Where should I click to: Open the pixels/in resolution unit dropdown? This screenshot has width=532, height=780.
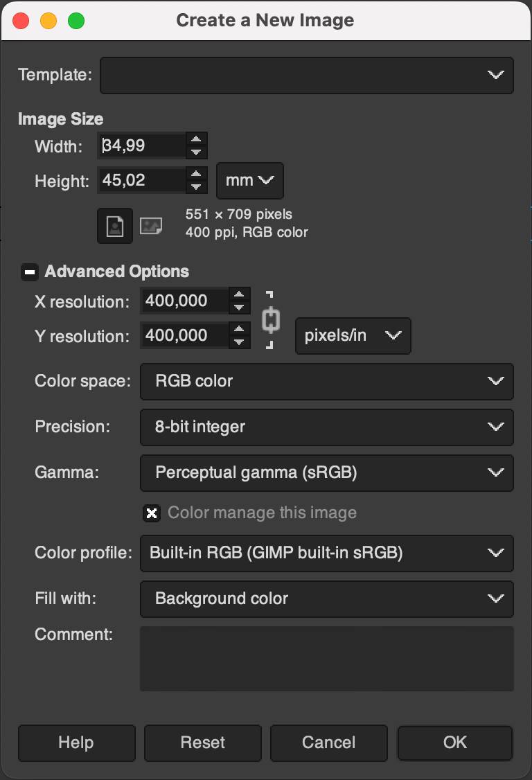pos(353,336)
